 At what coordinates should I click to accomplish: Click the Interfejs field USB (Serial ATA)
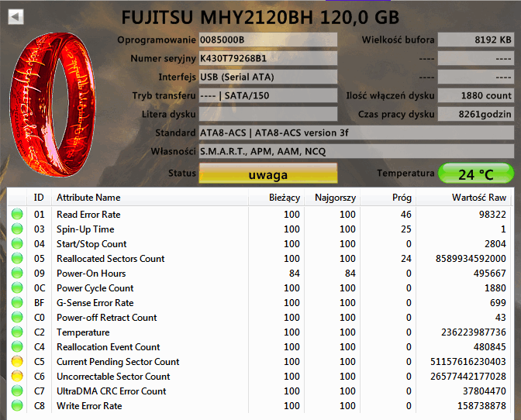coord(268,77)
